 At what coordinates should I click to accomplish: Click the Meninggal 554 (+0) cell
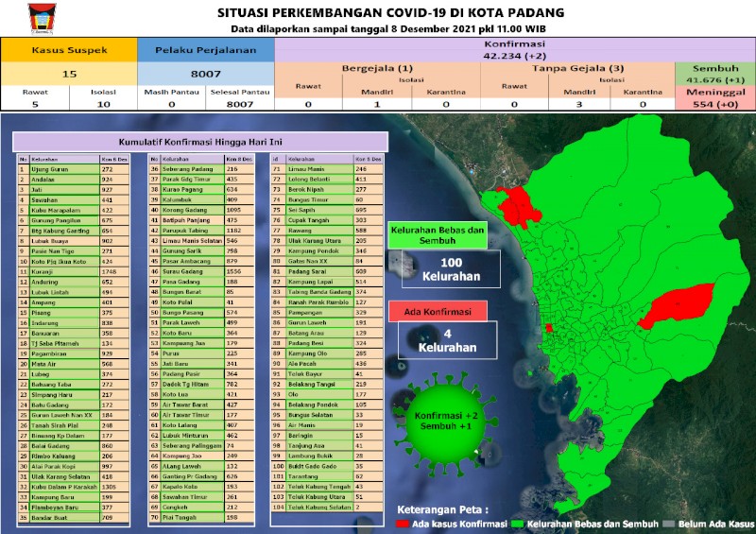tap(715, 98)
